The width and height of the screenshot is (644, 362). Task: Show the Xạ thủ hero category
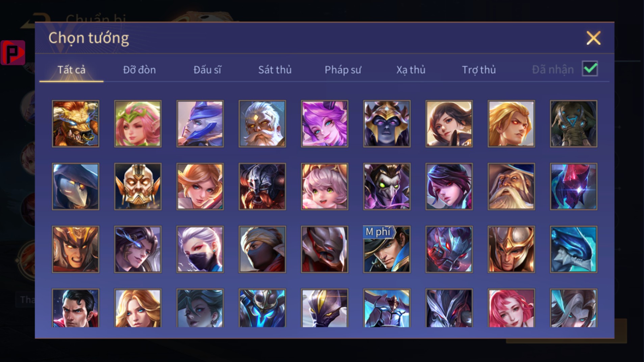[411, 70]
